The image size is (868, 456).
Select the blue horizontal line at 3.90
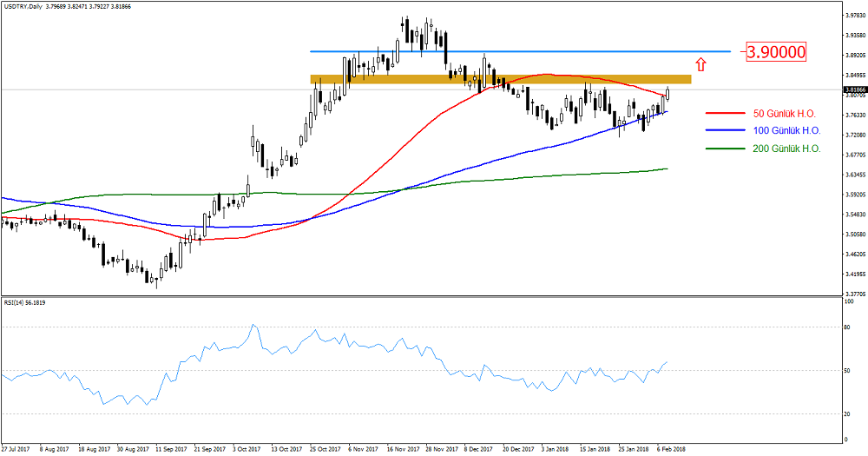(521, 52)
